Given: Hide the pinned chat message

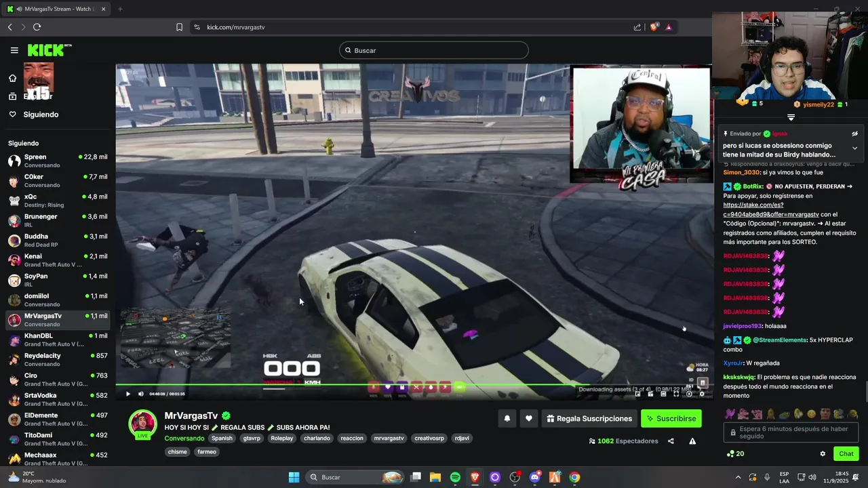Looking at the screenshot, I should pos(854,134).
